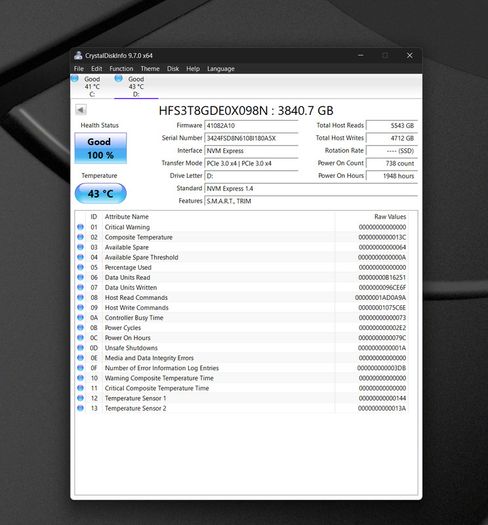488x525 pixels.
Task: Click the status icon for Unsafe Shutdowns
Action: [80, 347]
